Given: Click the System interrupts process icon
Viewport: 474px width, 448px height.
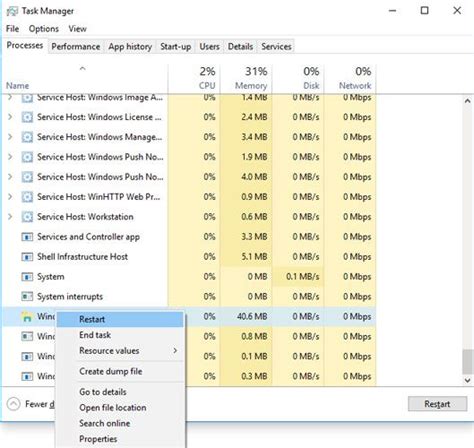Looking at the screenshot, I should [x=27, y=296].
